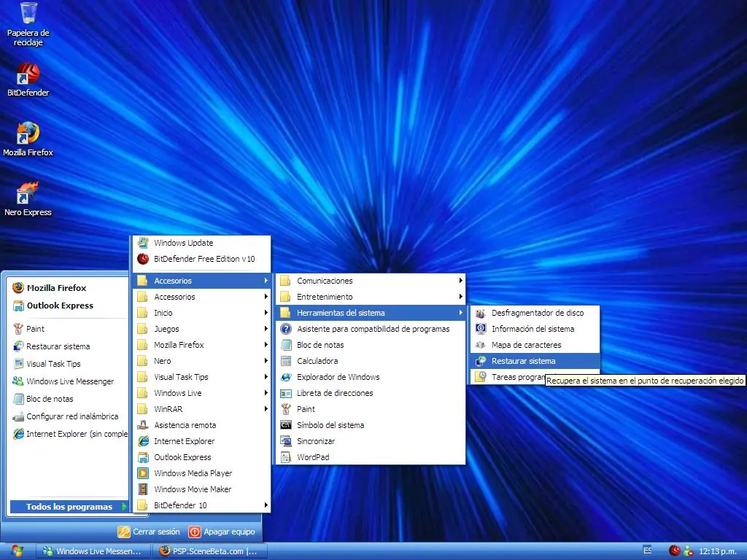The width and height of the screenshot is (747, 560).
Task: Open Mozilla Firefox folder in programs list
Action: pyautogui.click(x=201, y=345)
